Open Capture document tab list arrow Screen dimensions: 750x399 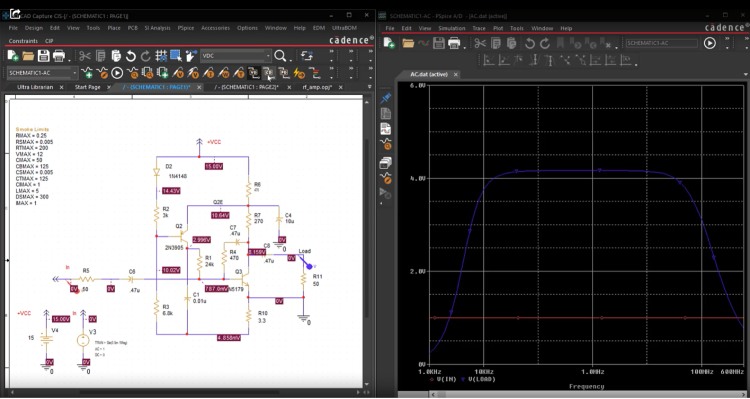[369, 87]
